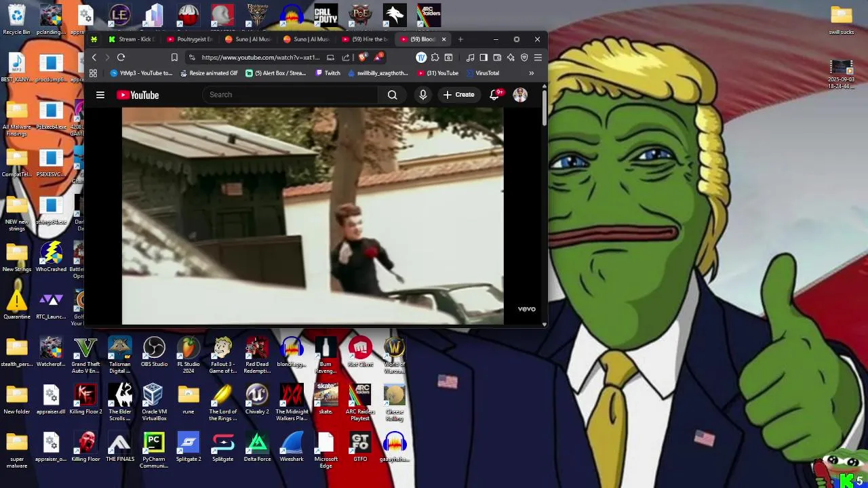868x488 pixels.
Task: Select Delta Force desktop shortcut
Action: pos(257,447)
